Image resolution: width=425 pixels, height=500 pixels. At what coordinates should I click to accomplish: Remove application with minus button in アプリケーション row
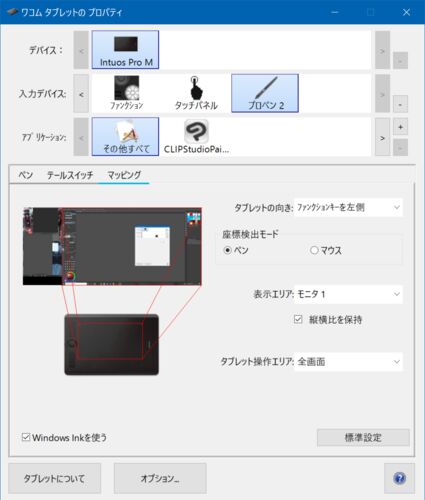click(x=400, y=148)
